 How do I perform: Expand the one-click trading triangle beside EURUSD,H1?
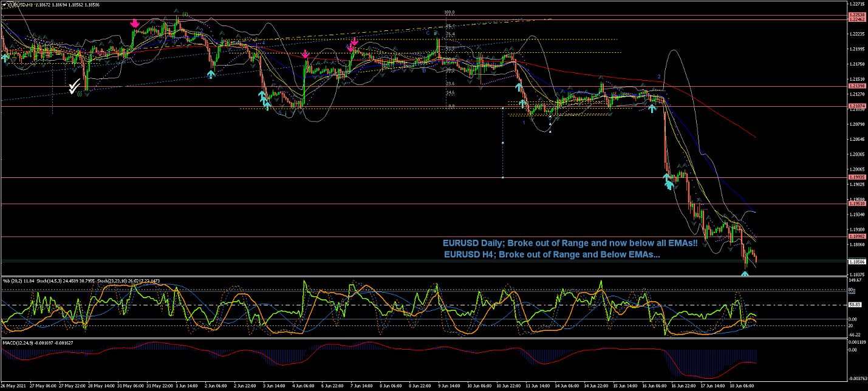coord(3,5)
